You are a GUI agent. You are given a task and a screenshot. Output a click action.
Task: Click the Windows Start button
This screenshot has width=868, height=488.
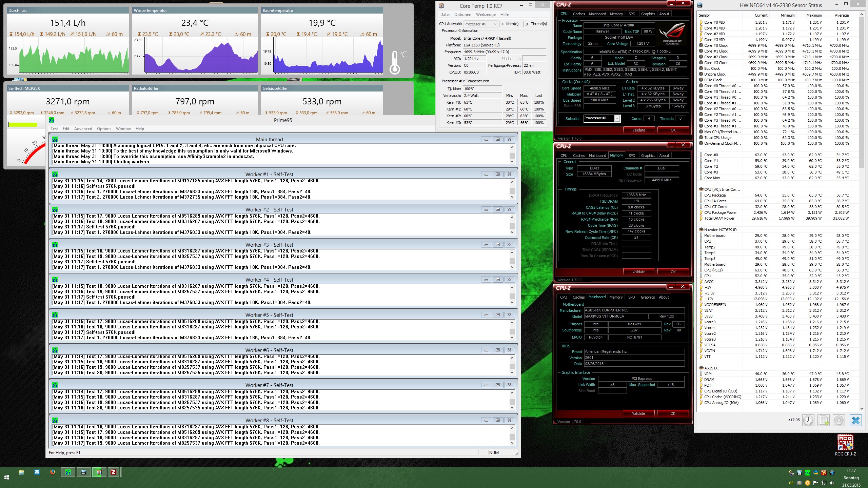pos(6,477)
